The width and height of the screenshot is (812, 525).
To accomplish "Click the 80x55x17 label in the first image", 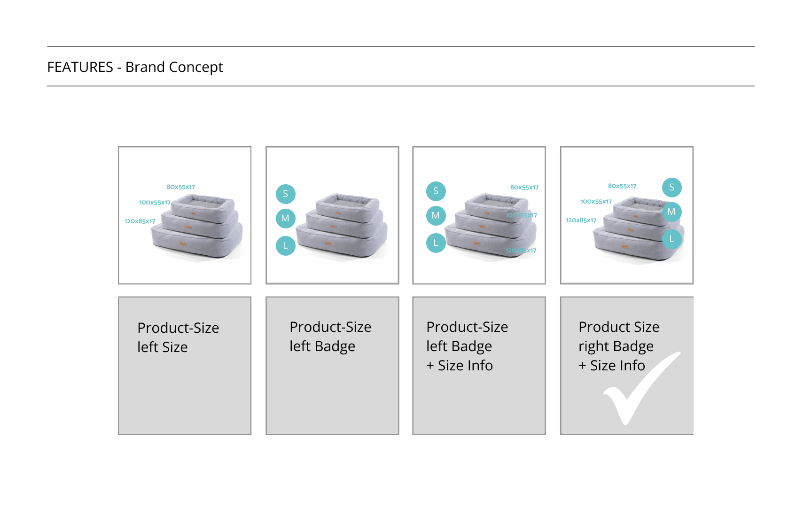I will 181,187.
